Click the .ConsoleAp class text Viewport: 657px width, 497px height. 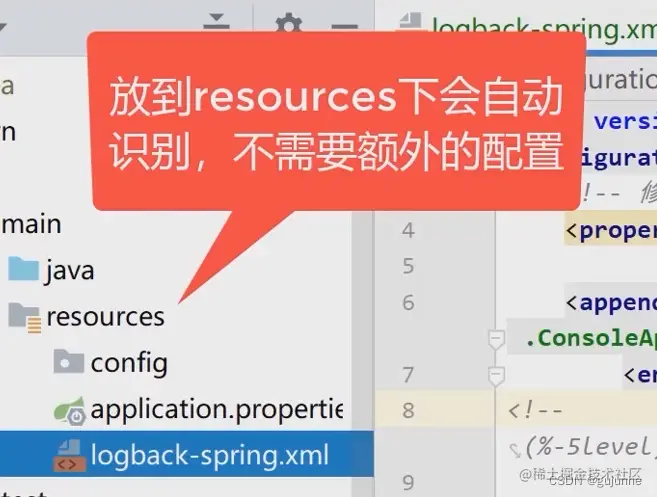pyautogui.click(x=591, y=338)
